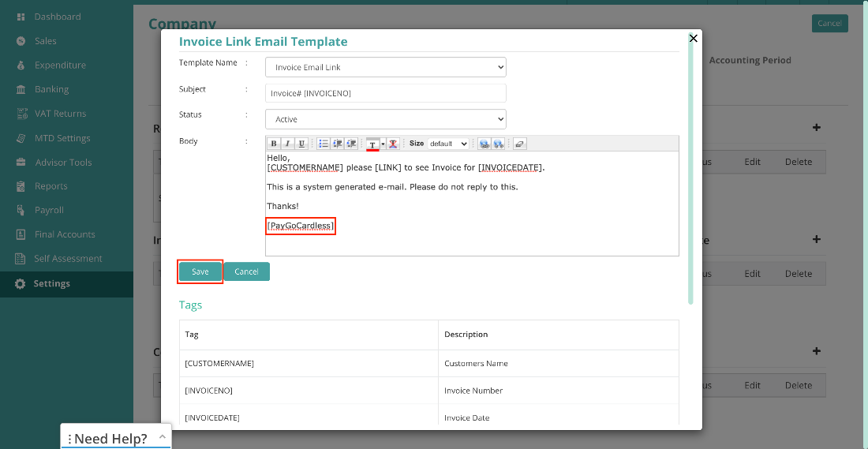Viewport: 868px width, 449px height.
Task: Toggle italic formatting in body editor
Action: click(x=287, y=144)
